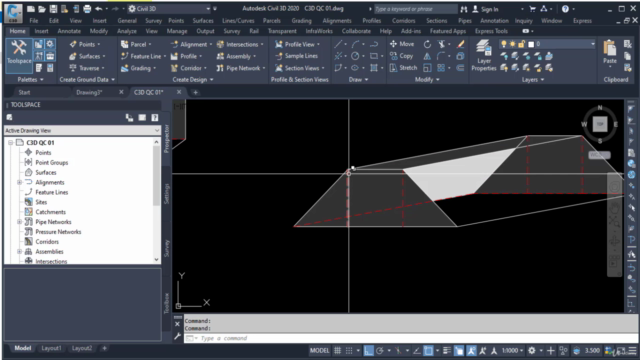Switch to the Drawing3 document tab
Image resolution: width=640 pixels, height=360 pixels.
coord(89,92)
